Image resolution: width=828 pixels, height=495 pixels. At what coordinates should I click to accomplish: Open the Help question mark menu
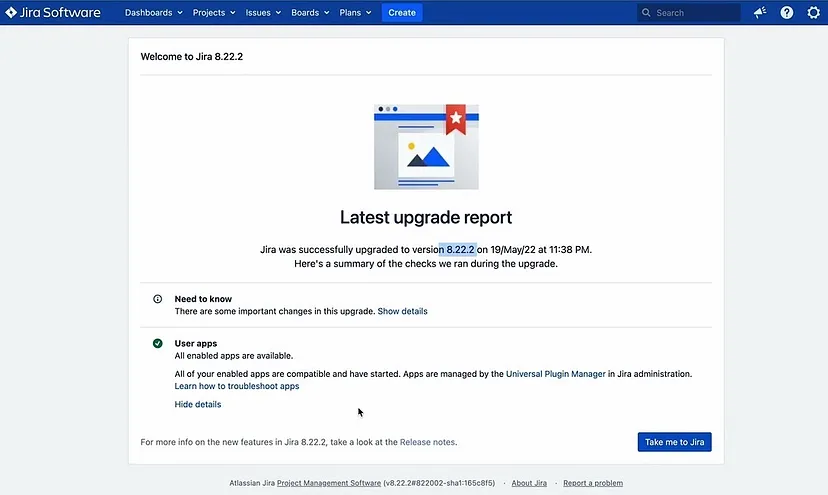pyautogui.click(x=787, y=12)
